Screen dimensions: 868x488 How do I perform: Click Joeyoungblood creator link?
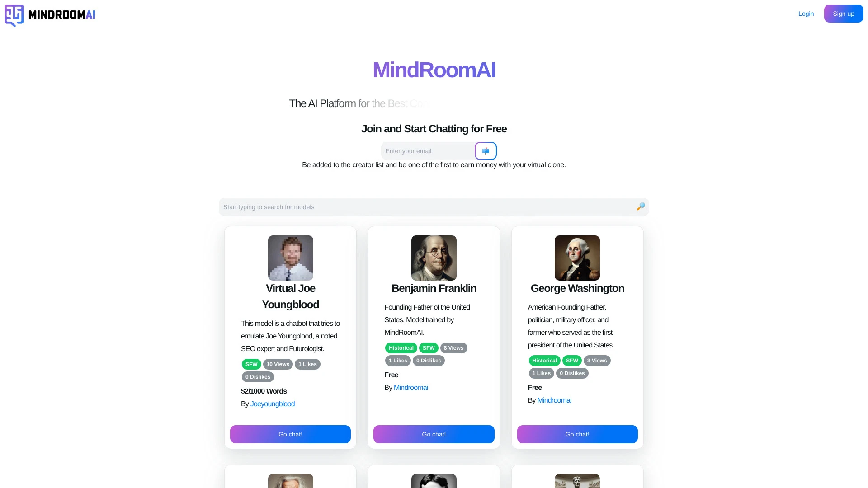pos(273,404)
